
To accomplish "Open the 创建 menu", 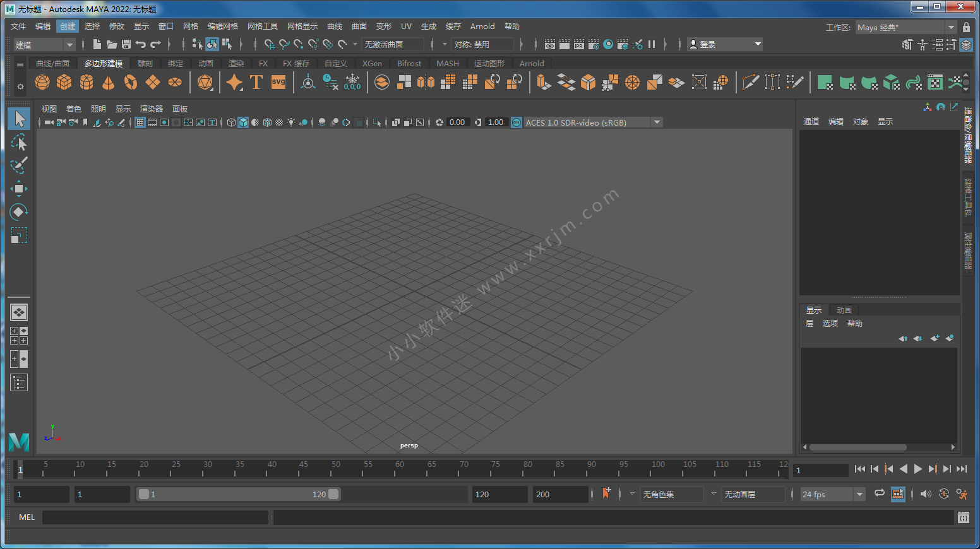I will coord(68,27).
